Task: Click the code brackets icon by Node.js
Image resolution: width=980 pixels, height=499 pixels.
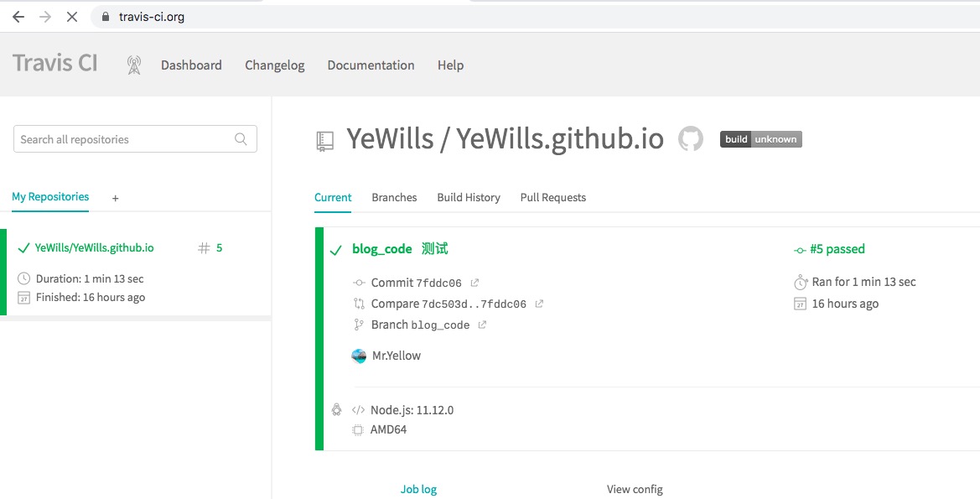Action: 358,410
